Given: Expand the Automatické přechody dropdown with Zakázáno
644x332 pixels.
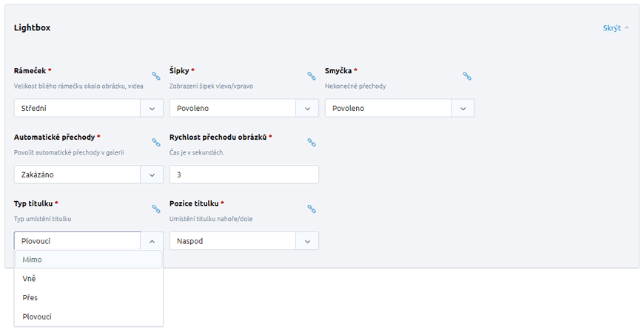Looking at the screenshot, I should point(89,175).
